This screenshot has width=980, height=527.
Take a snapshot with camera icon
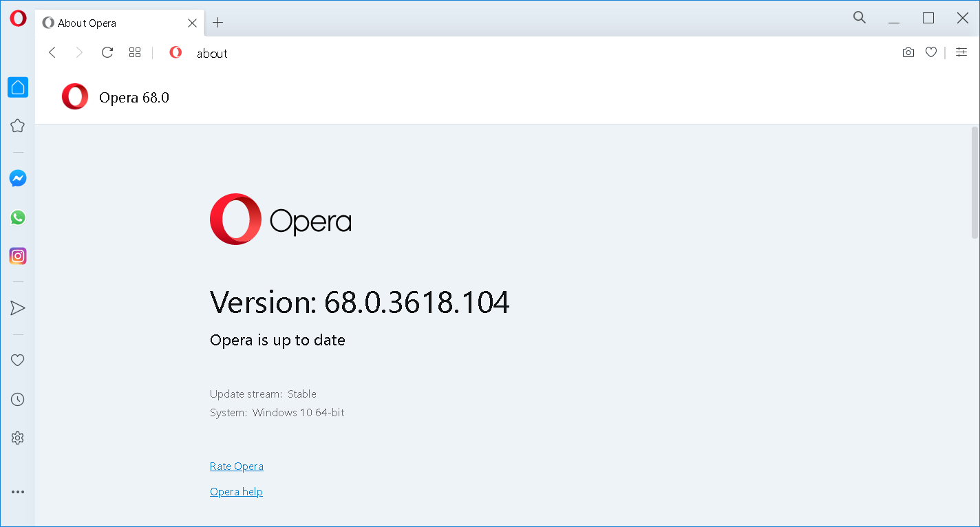[x=908, y=52]
